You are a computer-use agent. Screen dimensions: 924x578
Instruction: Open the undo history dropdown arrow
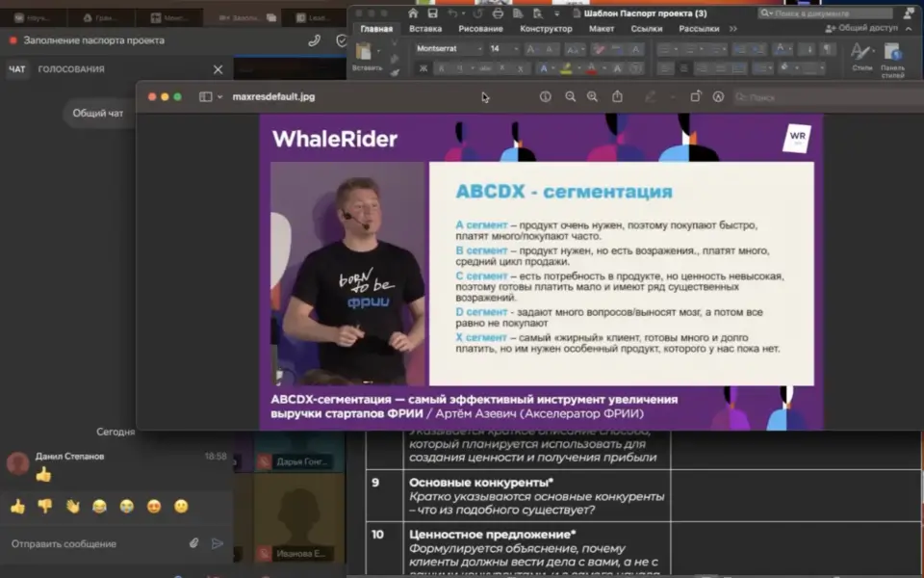[x=463, y=13]
